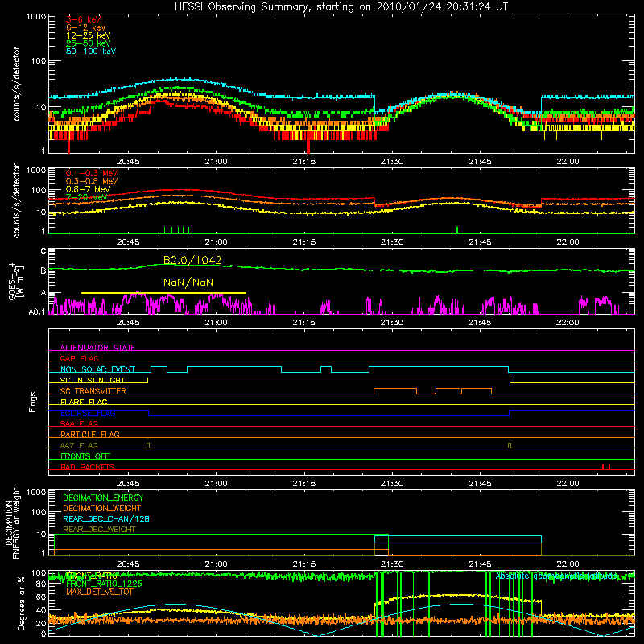Select the GAP_FLAG label
Viewport: 644px width, 644px height.
click(x=79, y=358)
